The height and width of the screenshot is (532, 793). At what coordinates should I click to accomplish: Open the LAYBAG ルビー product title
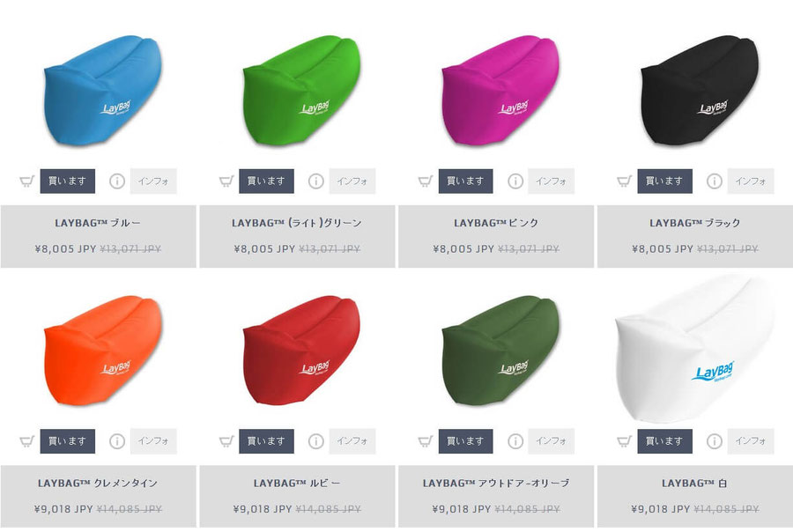[x=297, y=484]
